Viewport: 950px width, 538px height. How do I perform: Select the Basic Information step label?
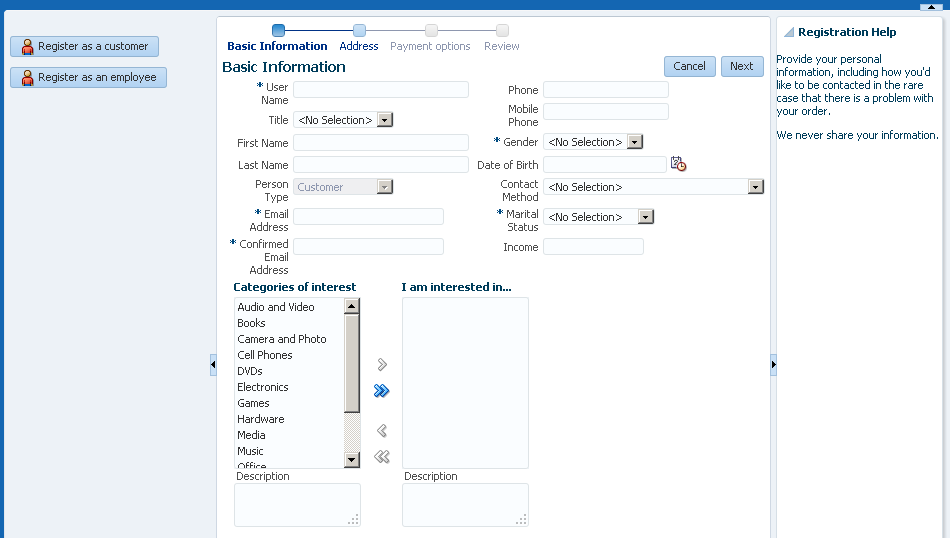277,46
